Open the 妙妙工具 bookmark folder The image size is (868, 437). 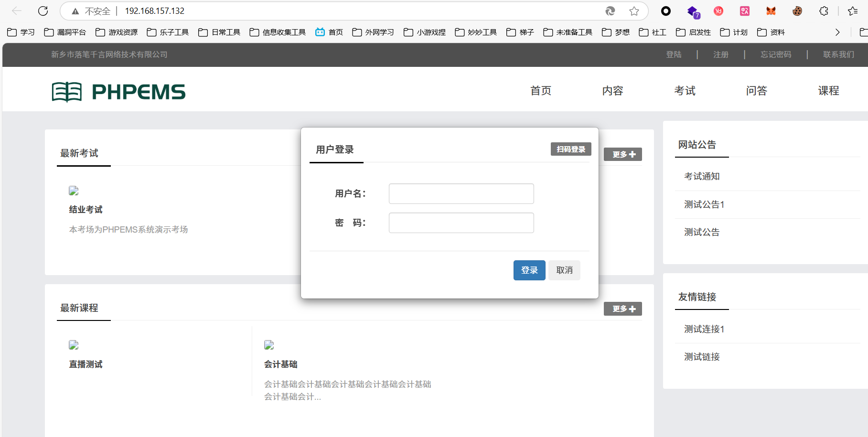pos(476,32)
